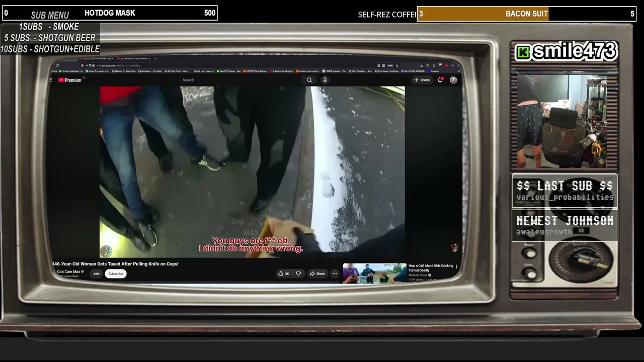The image size is (644, 362).
Task: Click the '10SUBS - SHOTGUN+EDIBLE' line
Action: [50, 49]
